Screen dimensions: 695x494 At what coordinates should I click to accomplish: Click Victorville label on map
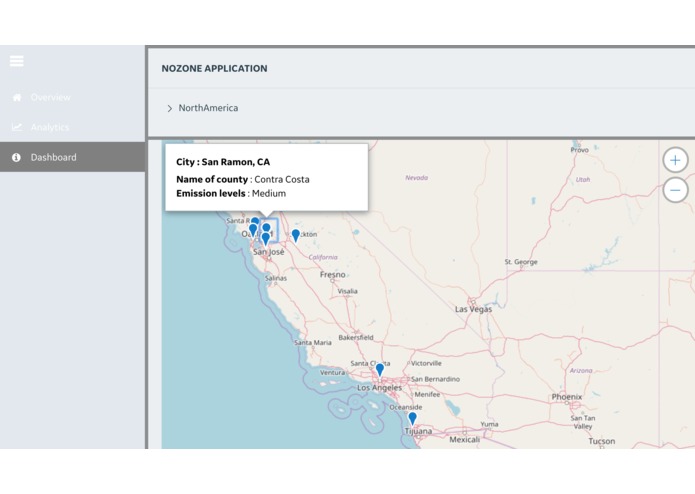(426, 363)
